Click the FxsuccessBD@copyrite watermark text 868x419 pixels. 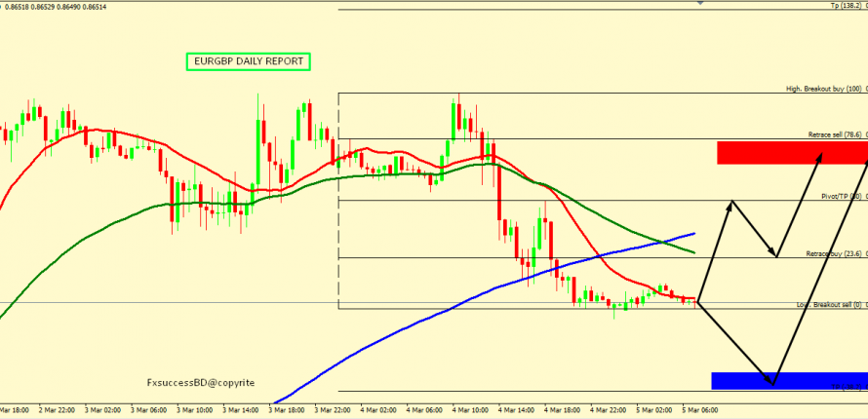click(200, 383)
